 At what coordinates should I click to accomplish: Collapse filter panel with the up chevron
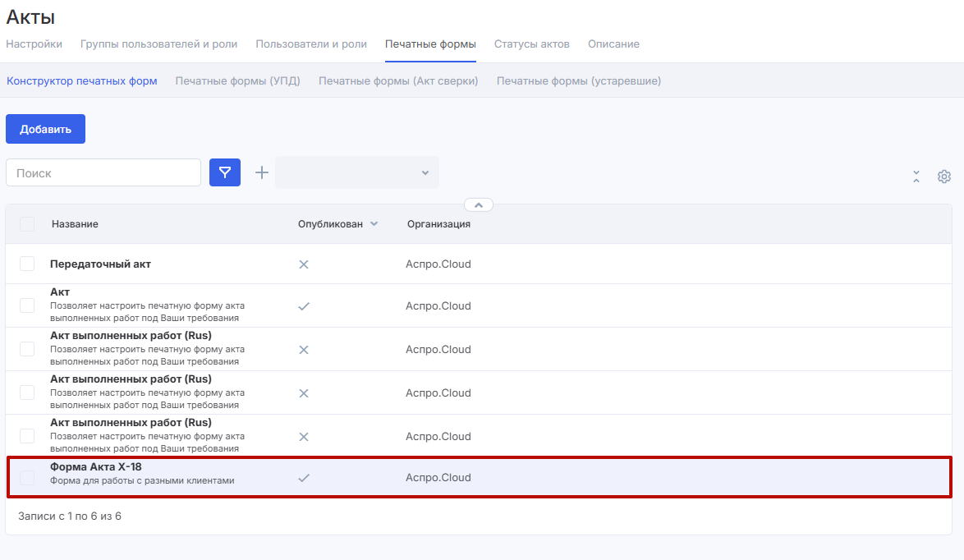tap(479, 204)
